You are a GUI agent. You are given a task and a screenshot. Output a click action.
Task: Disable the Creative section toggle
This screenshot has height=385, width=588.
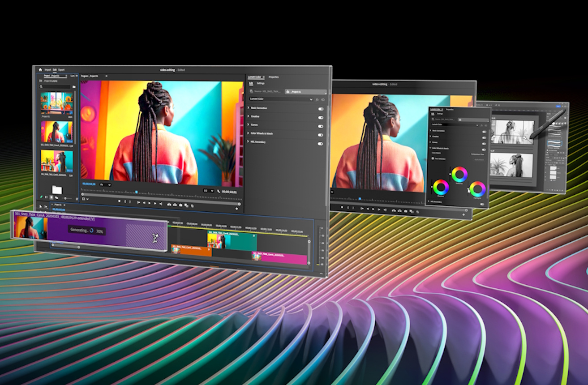[x=321, y=118]
